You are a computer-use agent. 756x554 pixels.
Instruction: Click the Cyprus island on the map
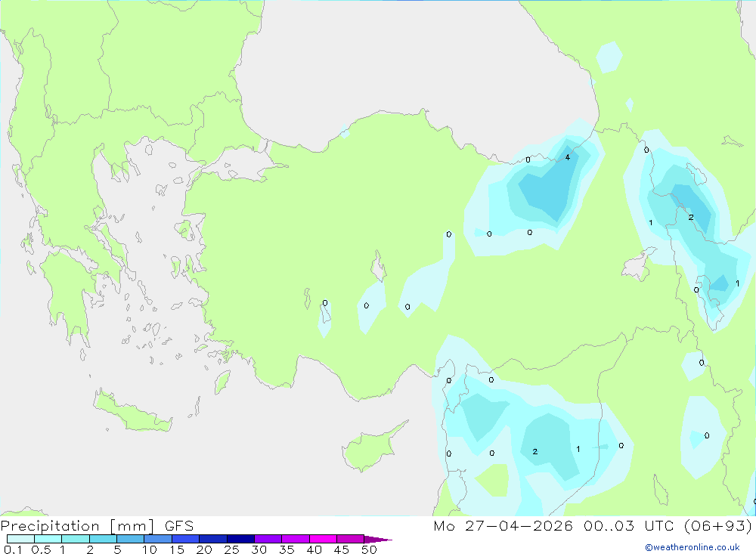coord(371,448)
